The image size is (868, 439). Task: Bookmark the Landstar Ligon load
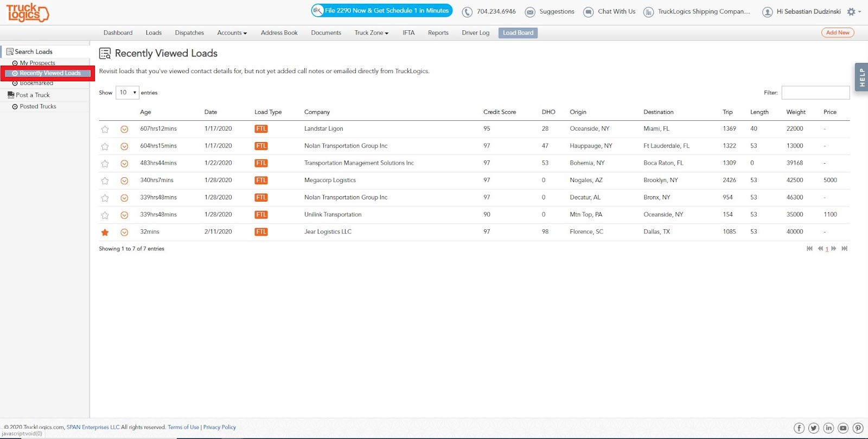(x=105, y=129)
